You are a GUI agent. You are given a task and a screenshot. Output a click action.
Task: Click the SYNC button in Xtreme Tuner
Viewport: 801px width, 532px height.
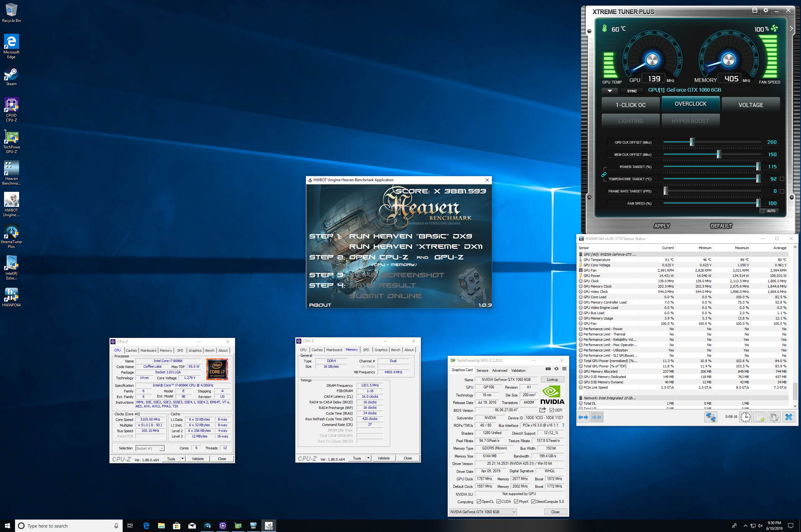click(x=632, y=91)
